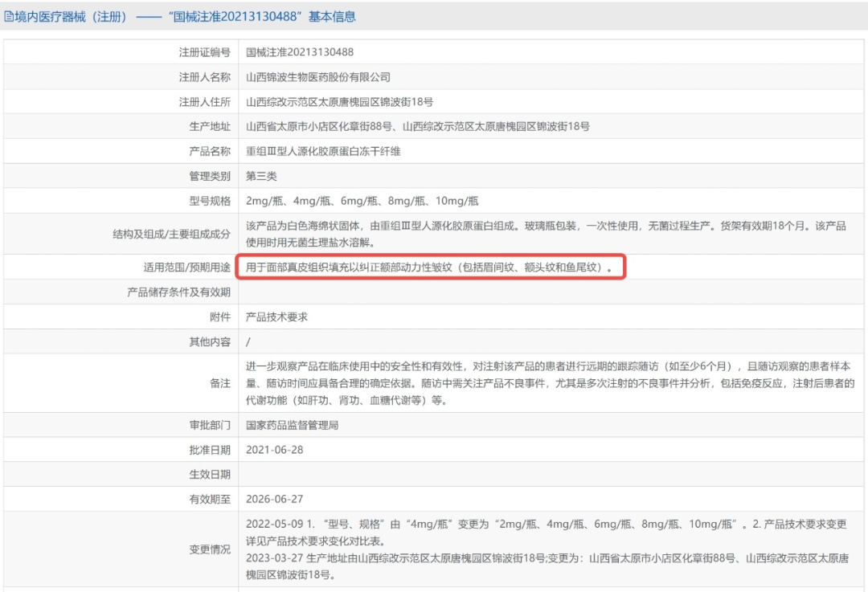Click the 注册人名称 label
Image resolution: width=868 pixels, height=592 pixels.
[x=204, y=77]
